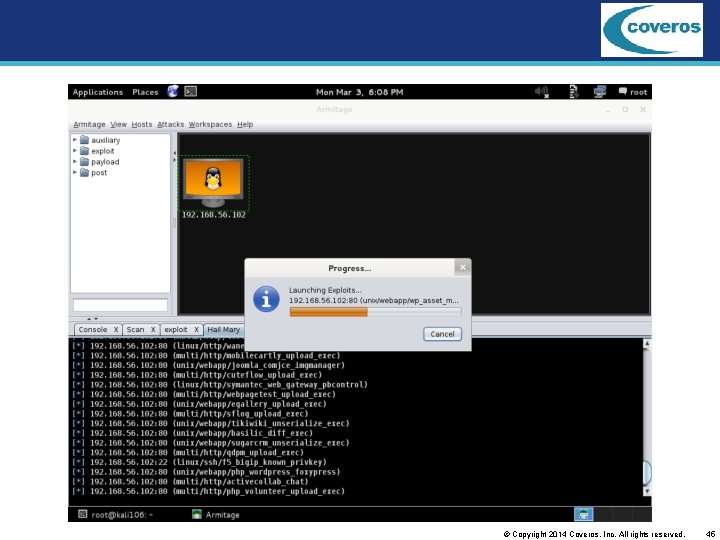The height and width of the screenshot is (540, 720).
Task: Click the root user chat icon
Action: tap(633, 92)
